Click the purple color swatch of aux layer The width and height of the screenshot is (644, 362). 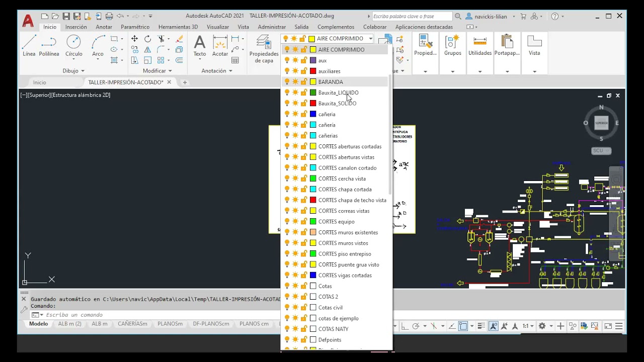pyautogui.click(x=313, y=60)
